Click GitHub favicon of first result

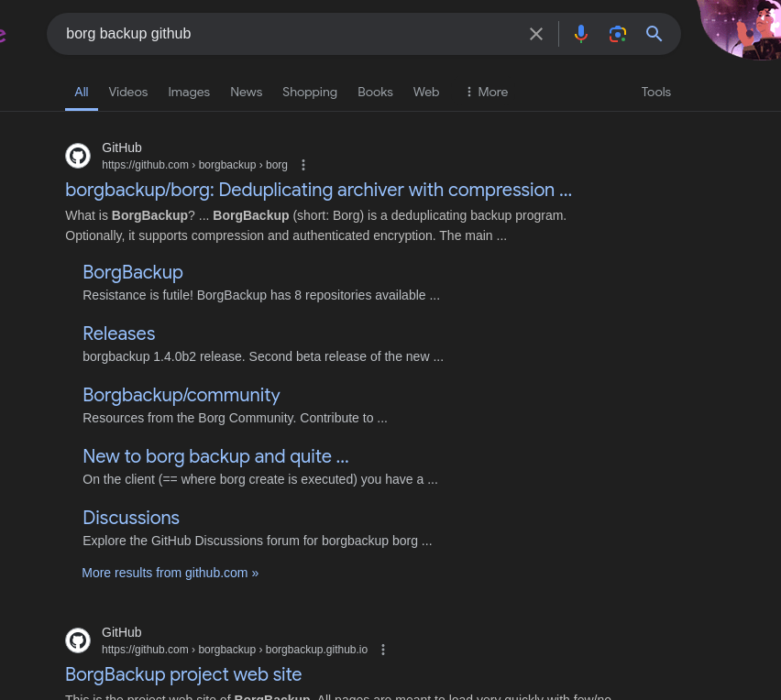pyautogui.click(x=78, y=156)
